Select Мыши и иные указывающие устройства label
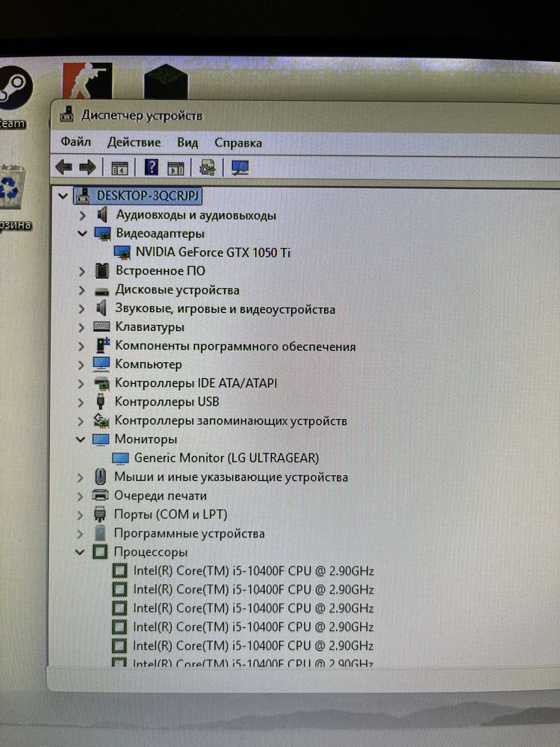This screenshot has height=747, width=560. (x=231, y=477)
